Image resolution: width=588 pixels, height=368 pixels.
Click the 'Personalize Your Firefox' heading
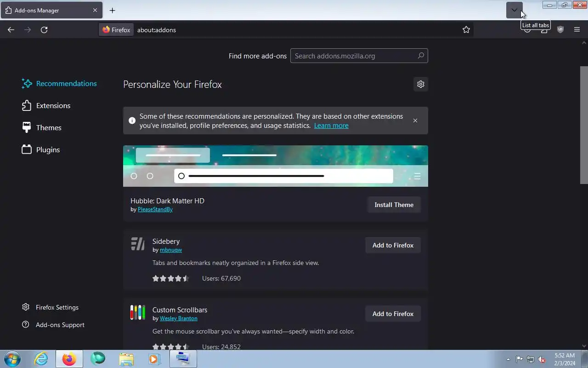click(172, 85)
